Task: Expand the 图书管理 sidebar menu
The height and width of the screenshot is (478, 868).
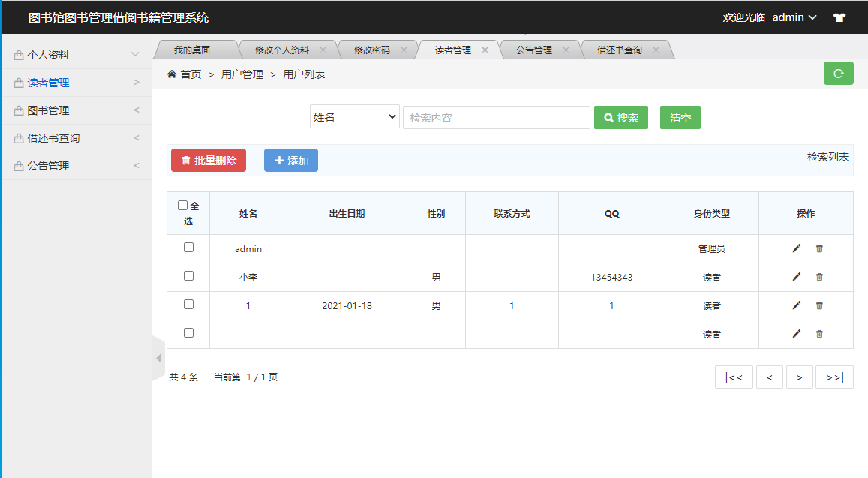Action: tap(75, 110)
